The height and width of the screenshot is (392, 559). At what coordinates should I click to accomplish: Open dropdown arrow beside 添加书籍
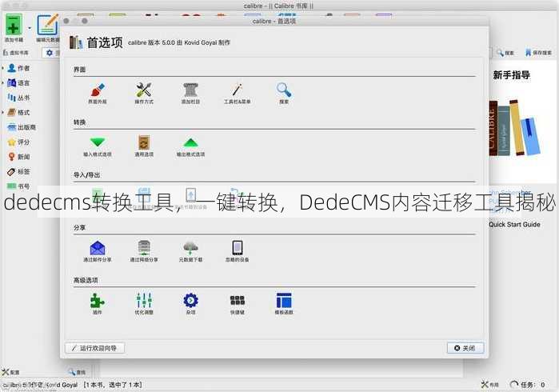coord(30,28)
